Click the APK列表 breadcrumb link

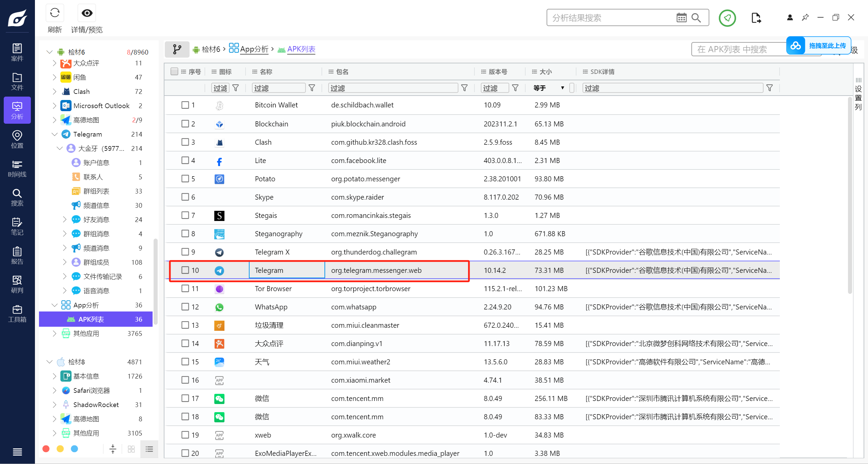pyautogui.click(x=301, y=49)
